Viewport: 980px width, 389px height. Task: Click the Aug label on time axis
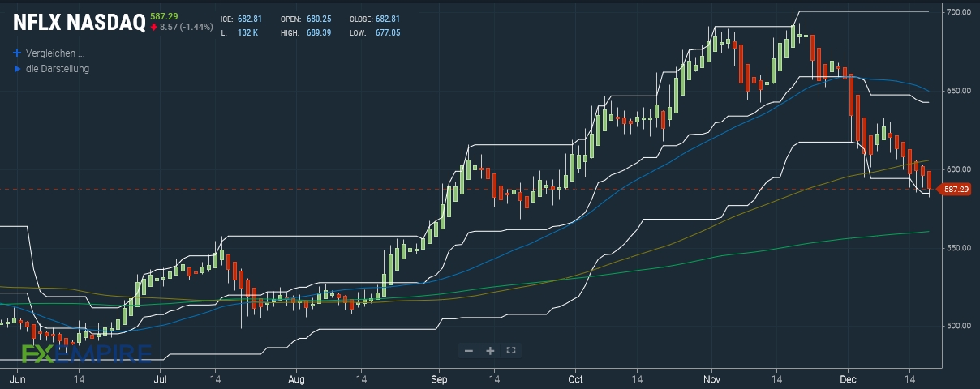tap(296, 378)
